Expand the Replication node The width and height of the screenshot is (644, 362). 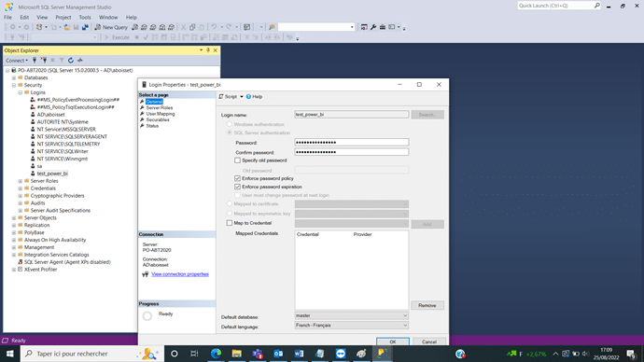[x=14, y=226]
